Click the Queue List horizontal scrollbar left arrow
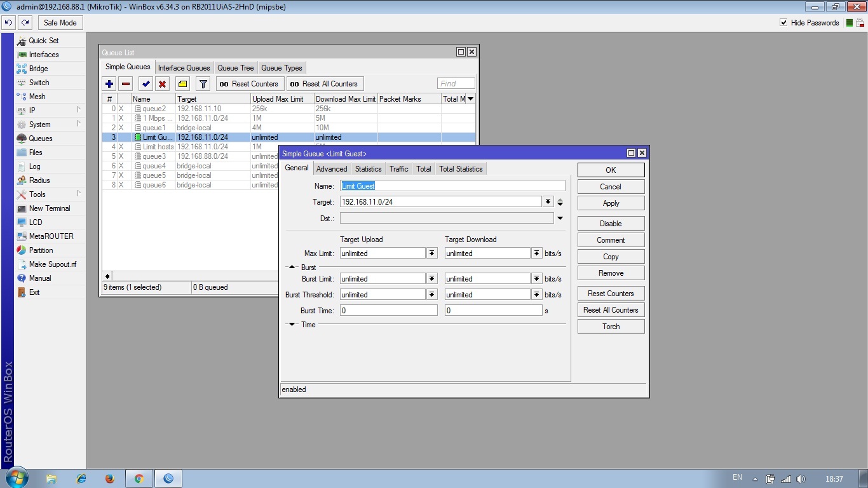Image resolution: width=868 pixels, height=488 pixels. tap(107, 276)
